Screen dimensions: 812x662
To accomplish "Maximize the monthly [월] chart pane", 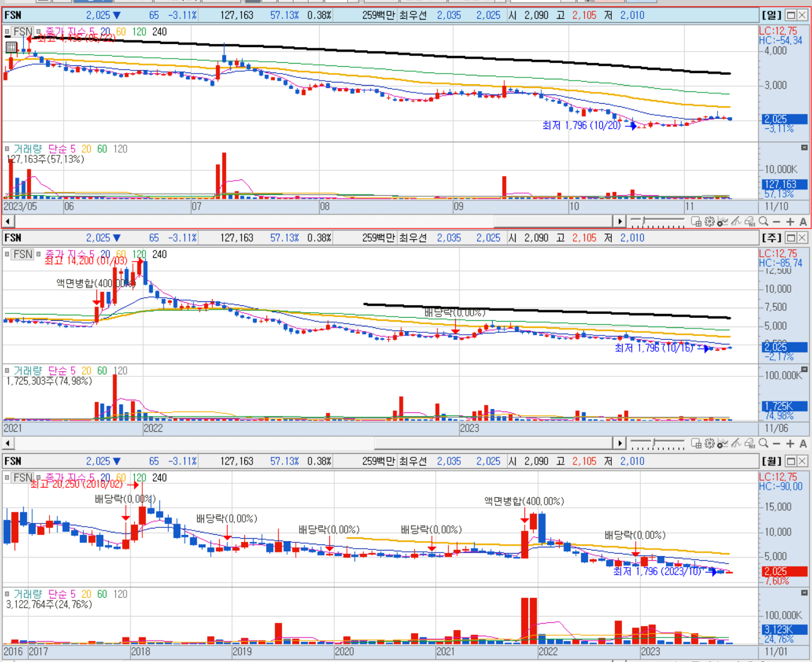I will pos(791,461).
